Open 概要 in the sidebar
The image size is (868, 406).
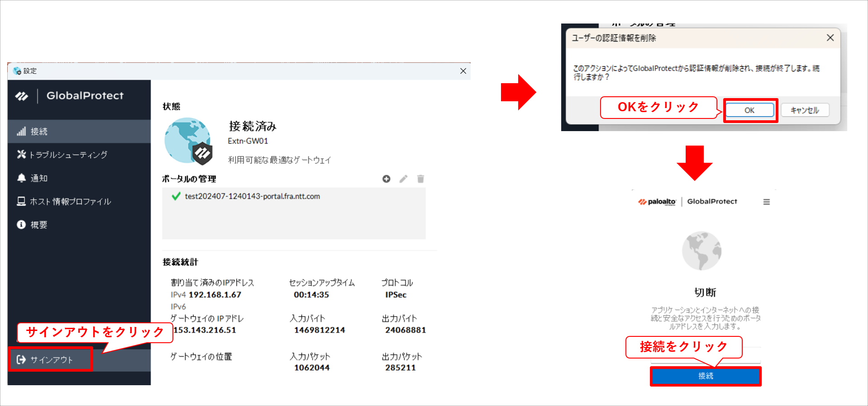tap(79, 225)
